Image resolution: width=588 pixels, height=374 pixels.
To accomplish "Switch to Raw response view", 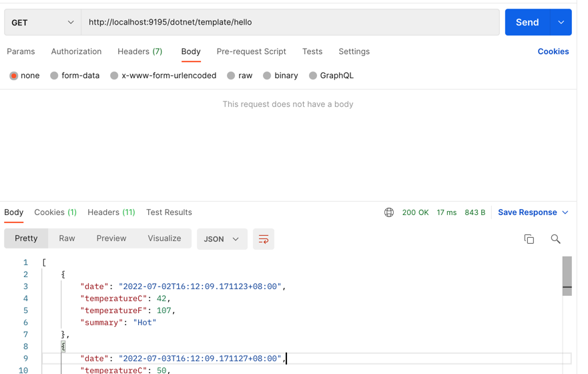I will pyautogui.click(x=67, y=238).
